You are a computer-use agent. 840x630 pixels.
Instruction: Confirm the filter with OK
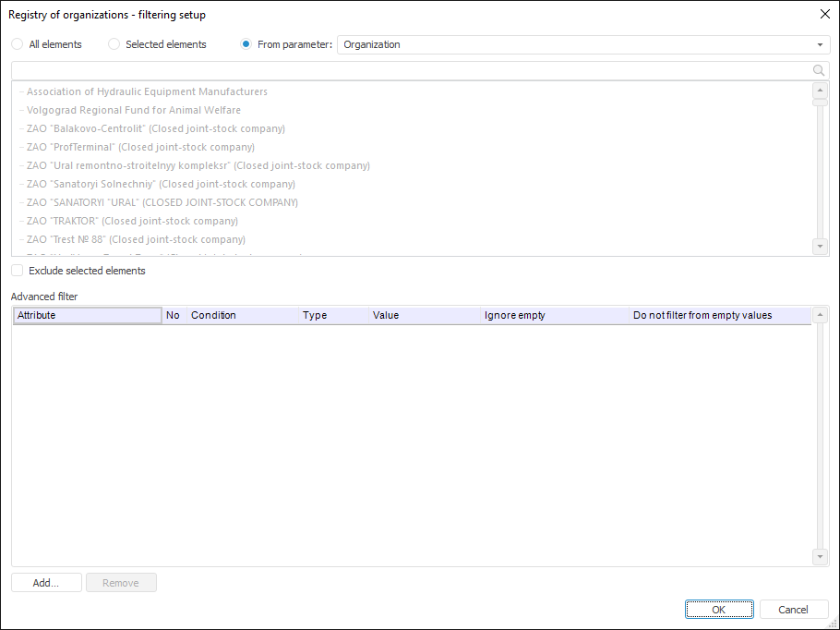tap(718, 610)
